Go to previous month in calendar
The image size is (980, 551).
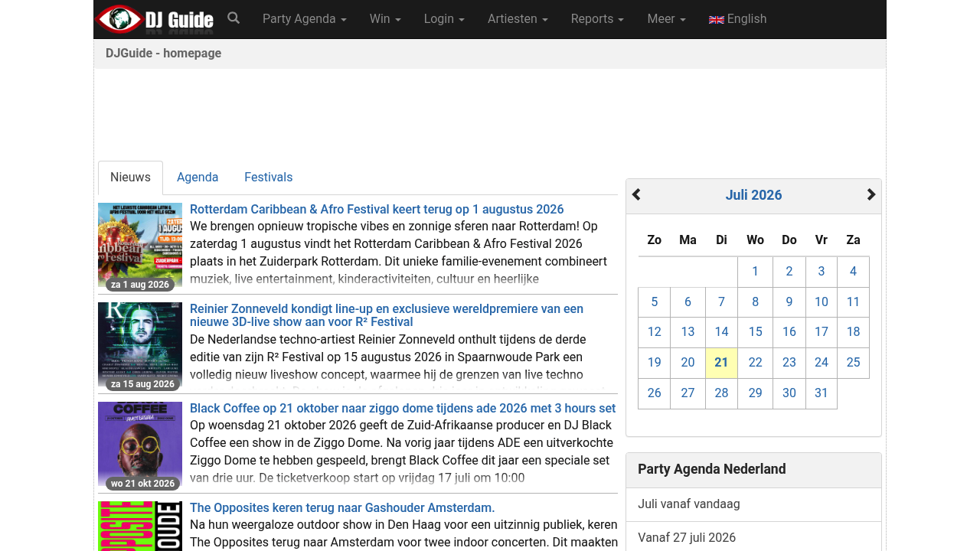636,195
